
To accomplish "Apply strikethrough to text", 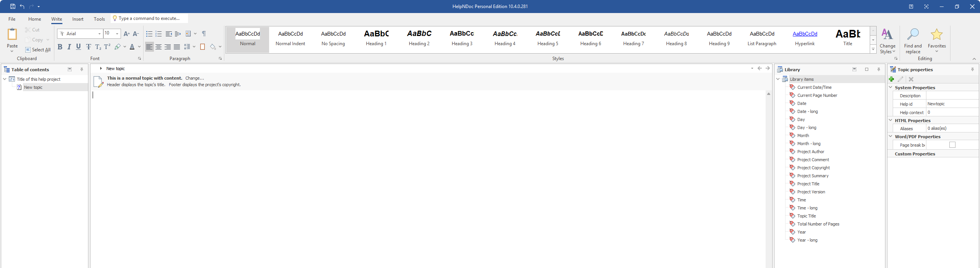I will click(x=88, y=47).
